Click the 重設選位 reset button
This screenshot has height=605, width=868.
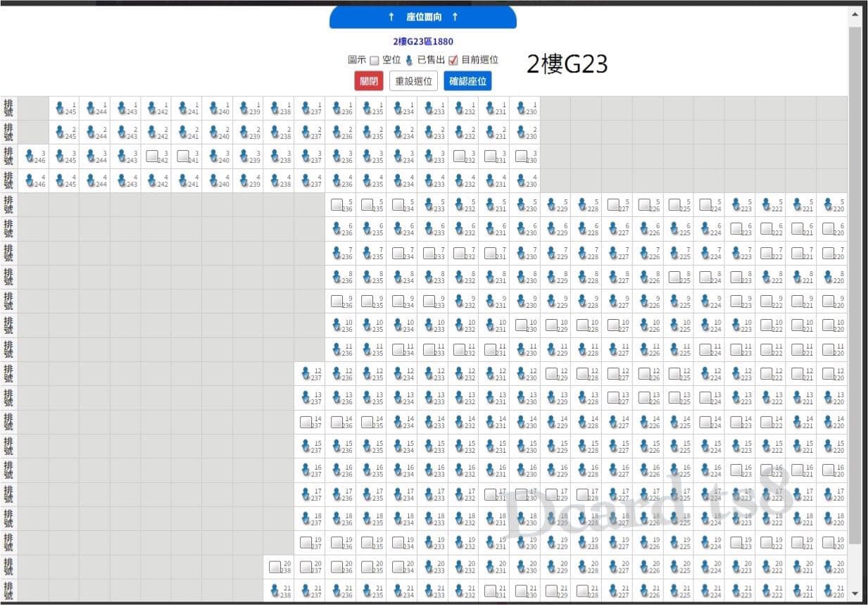click(414, 81)
